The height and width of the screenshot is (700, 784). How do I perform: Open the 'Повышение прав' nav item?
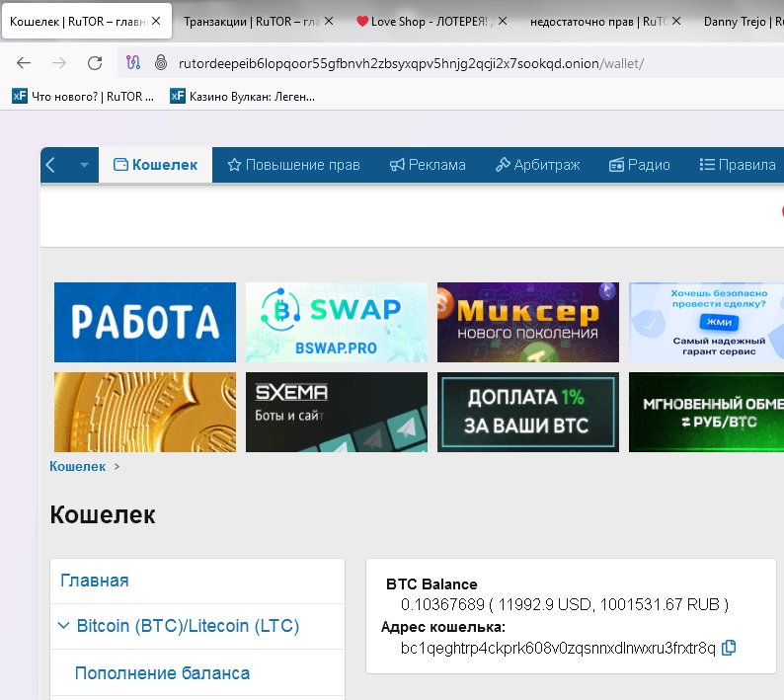tap(293, 165)
